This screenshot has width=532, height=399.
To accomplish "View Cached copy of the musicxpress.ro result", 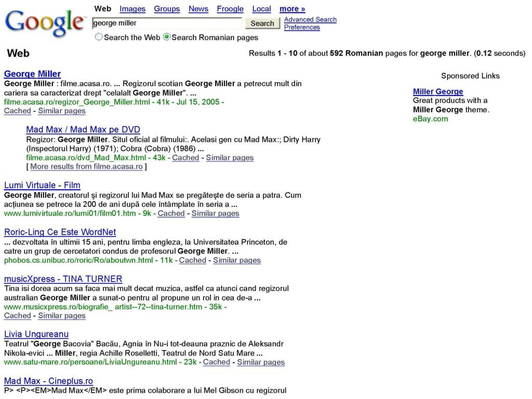I will coord(17,316).
